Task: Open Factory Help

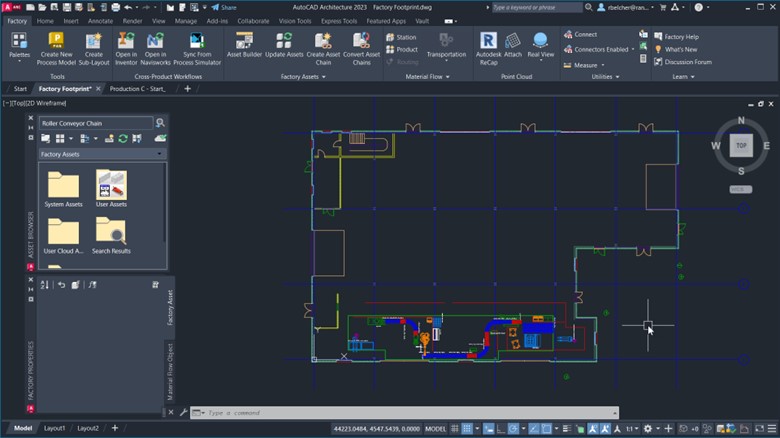Action: pyautogui.click(x=677, y=37)
